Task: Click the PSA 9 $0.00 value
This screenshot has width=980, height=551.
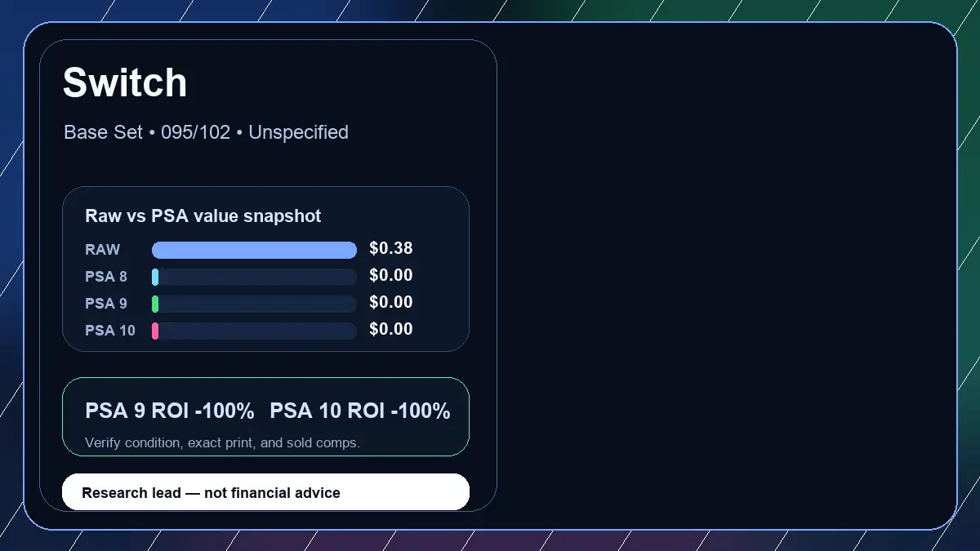Action: 391,303
